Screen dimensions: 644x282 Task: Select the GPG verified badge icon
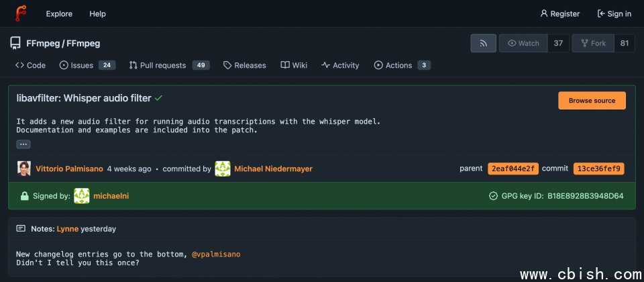click(493, 196)
